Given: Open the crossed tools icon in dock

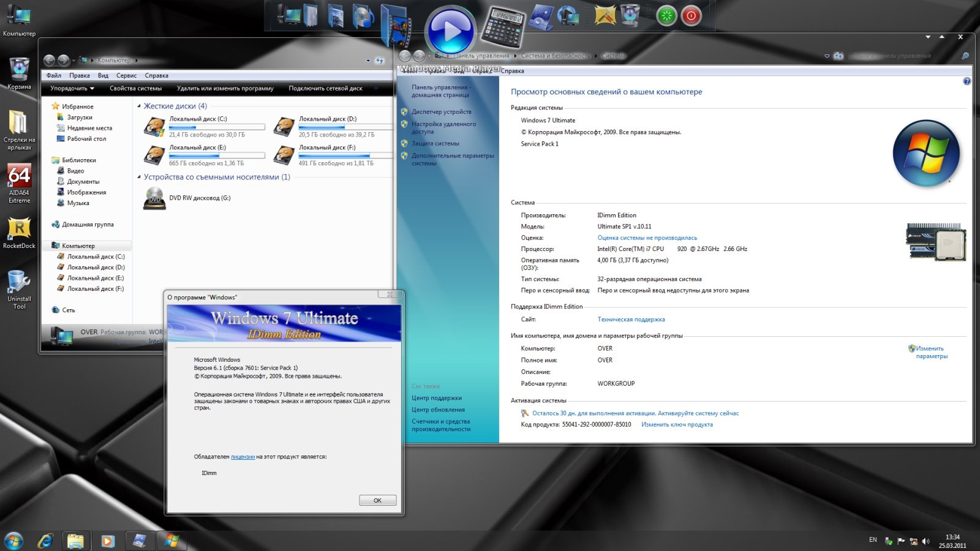Looking at the screenshot, I should pyautogui.click(x=605, y=15).
